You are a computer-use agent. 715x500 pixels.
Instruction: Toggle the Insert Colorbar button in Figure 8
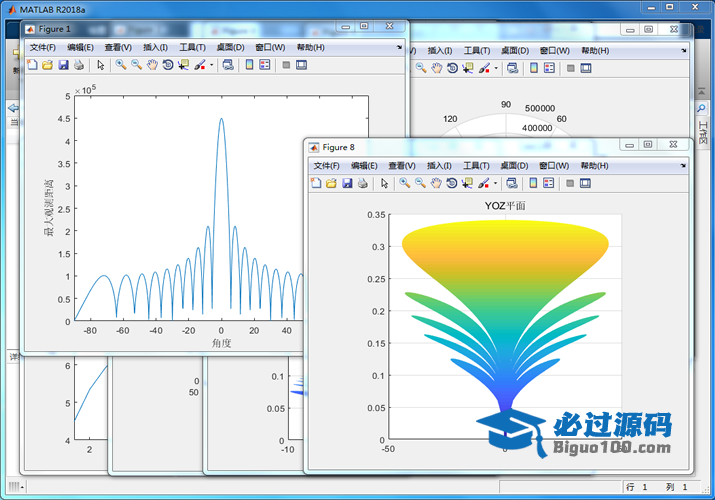coord(533,184)
